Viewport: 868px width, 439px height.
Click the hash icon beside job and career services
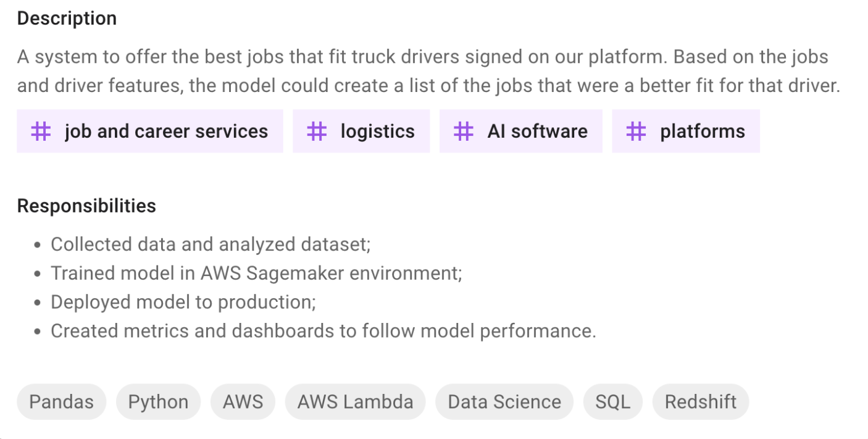(x=41, y=131)
